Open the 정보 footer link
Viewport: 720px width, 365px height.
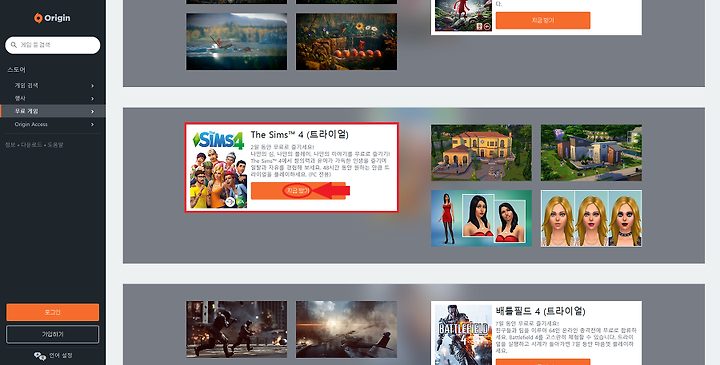[10, 145]
